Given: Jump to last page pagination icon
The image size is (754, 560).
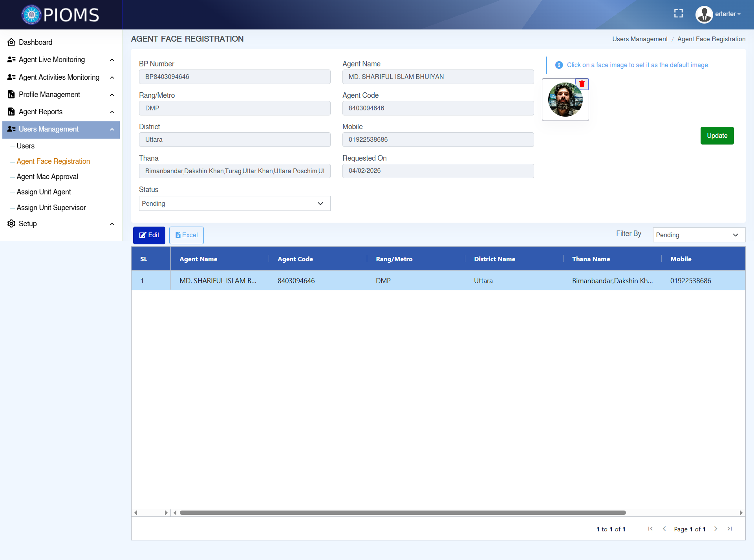Looking at the screenshot, I should pos(730,529).
